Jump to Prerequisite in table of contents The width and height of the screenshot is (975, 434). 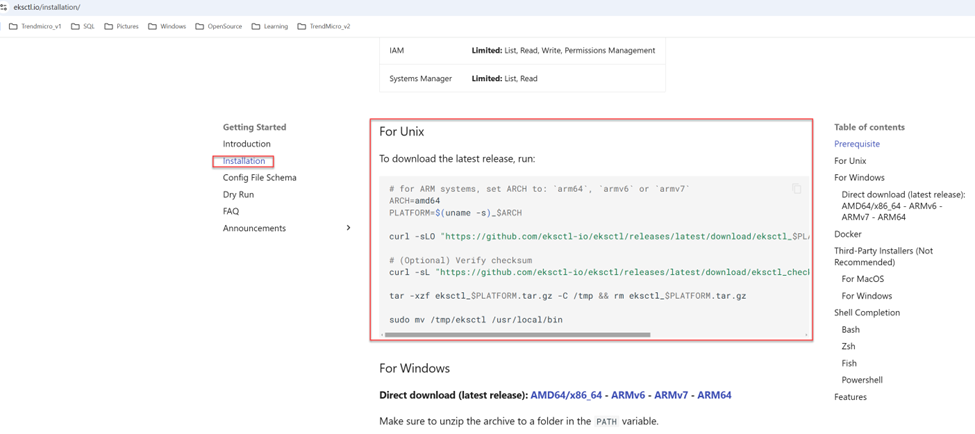point(857,144)
